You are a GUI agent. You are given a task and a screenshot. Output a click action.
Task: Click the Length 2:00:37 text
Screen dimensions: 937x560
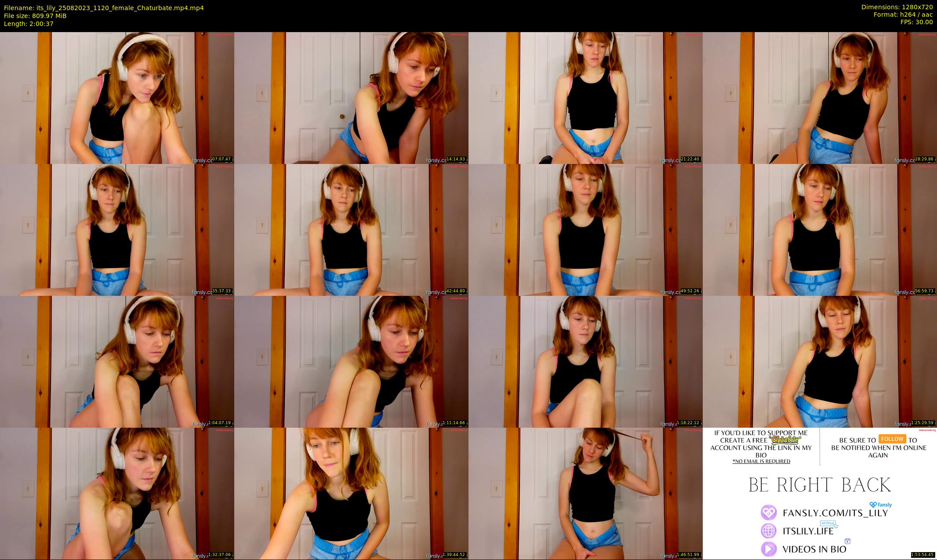pyautogui.click(x=29, y=24)
